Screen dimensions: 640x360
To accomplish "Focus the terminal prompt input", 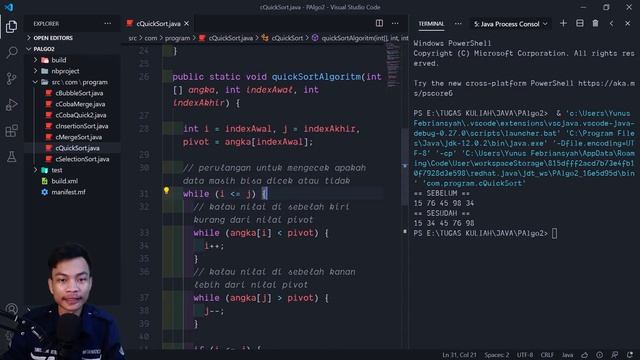I will coord(554,233).
